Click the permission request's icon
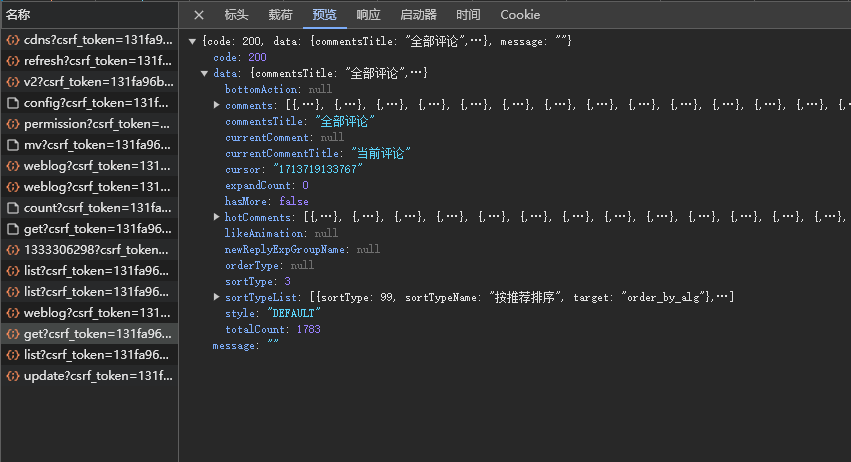The height and width of the screenshot is (462, 851). click(13, 124)
